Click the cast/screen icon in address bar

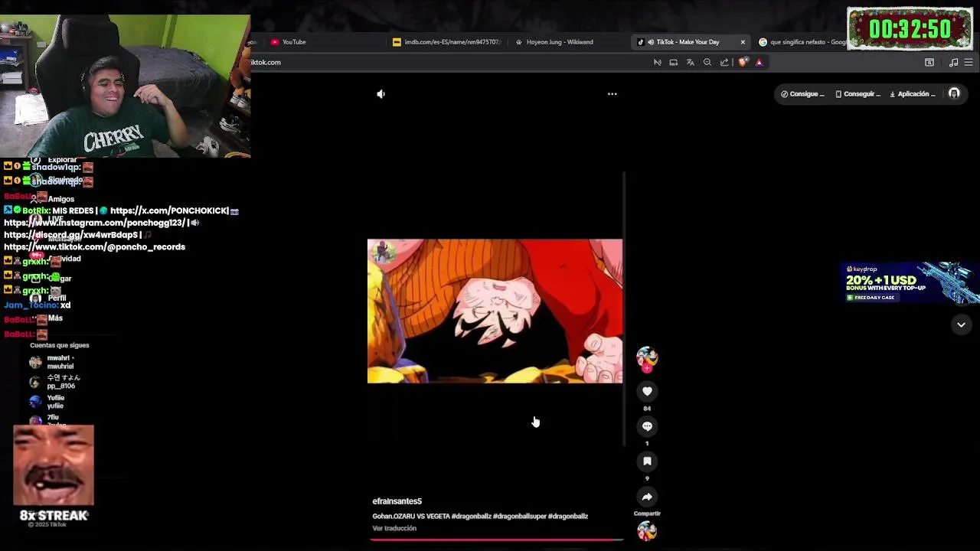point(674,63)
